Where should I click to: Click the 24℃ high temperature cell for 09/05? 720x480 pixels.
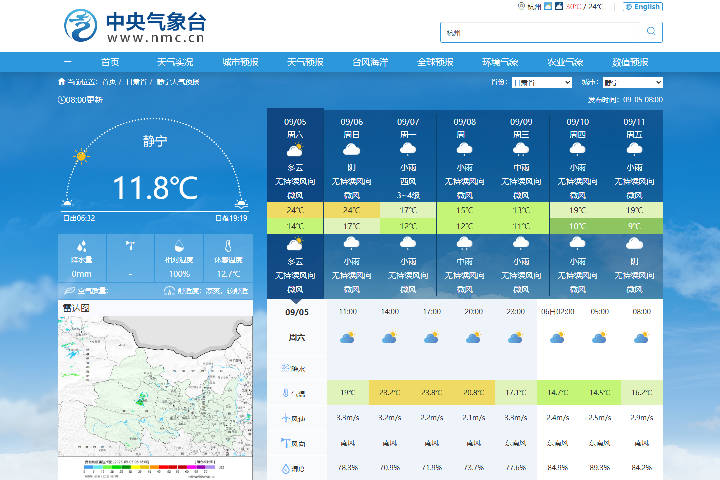tap(295, 210)
